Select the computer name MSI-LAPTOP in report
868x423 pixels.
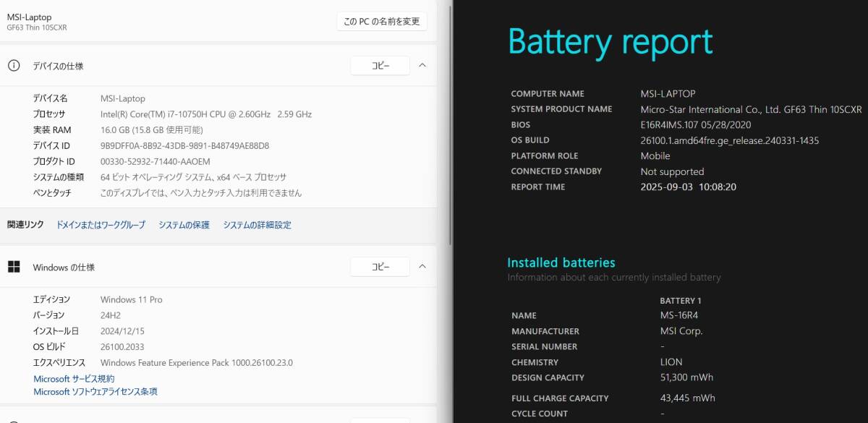tap(668, 94)
